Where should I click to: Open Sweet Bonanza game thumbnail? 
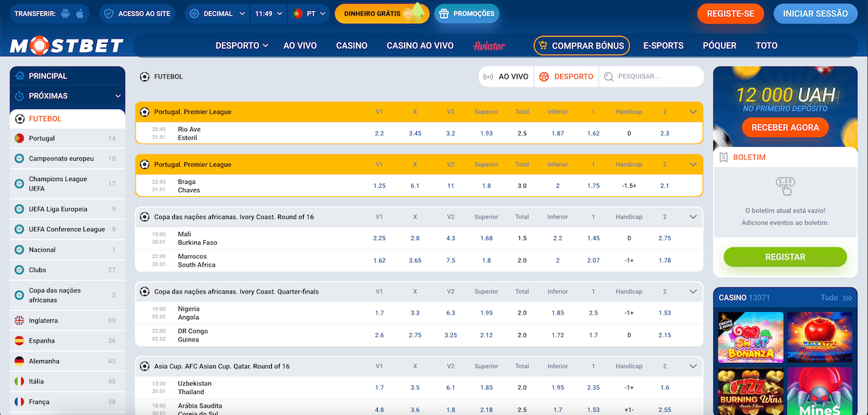pos(751,337)
